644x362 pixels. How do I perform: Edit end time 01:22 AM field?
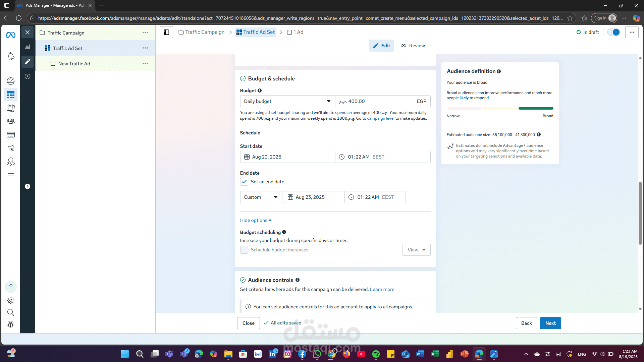[375, 197]
